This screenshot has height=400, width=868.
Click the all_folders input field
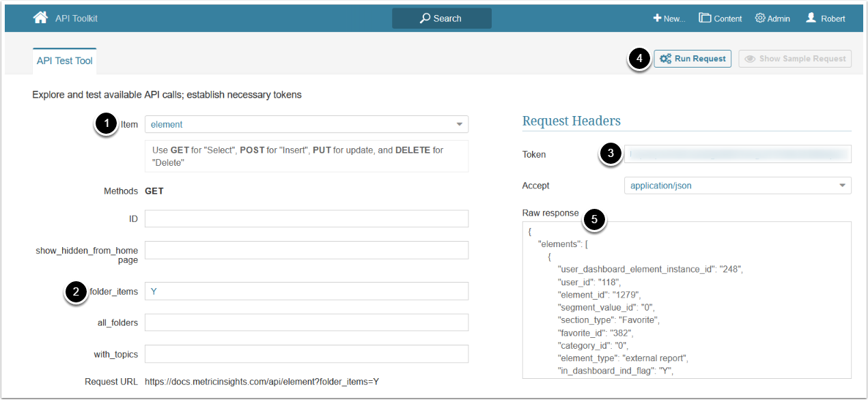pyautogui.click(x=307, y=322)
